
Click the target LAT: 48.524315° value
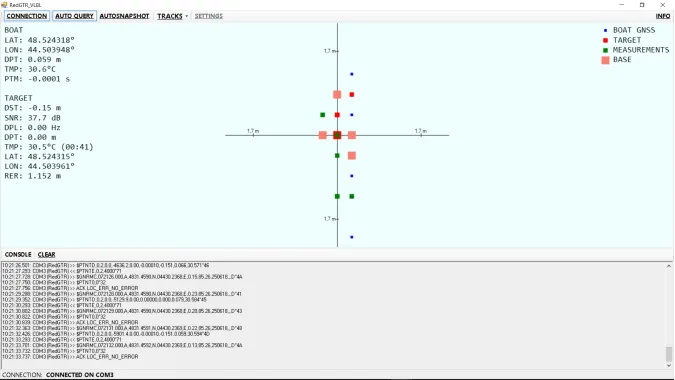(40, 156)
